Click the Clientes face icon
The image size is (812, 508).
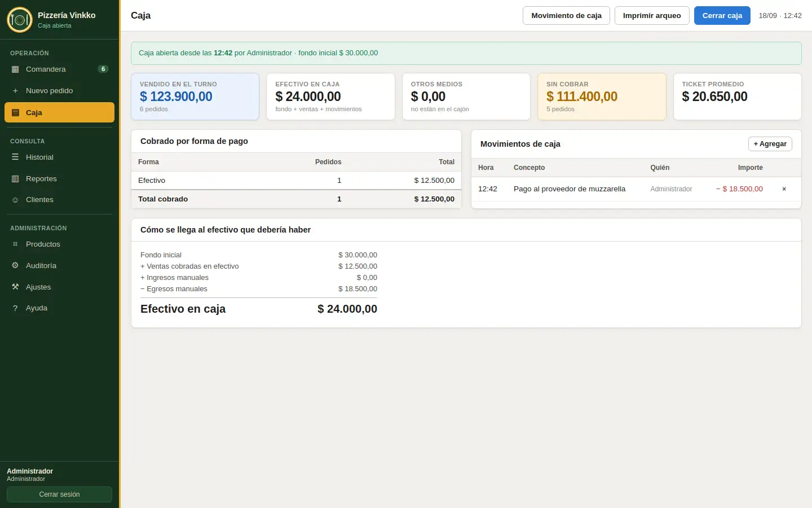15,200
